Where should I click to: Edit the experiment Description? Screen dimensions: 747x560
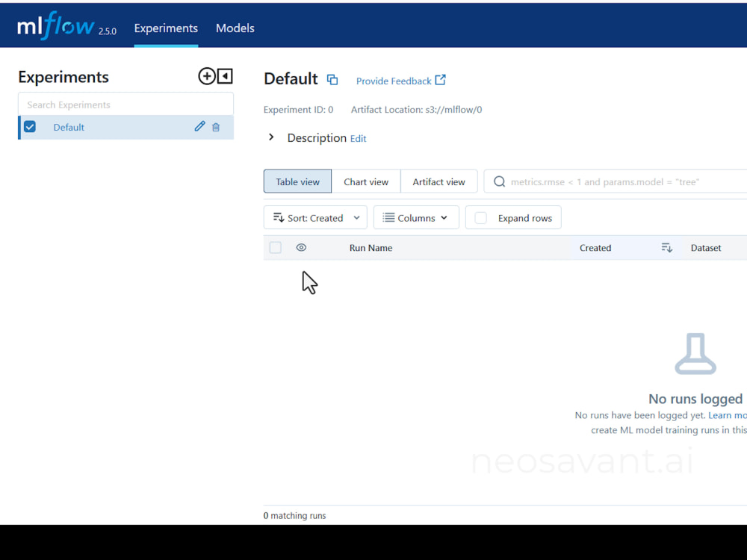pos(359,139)
